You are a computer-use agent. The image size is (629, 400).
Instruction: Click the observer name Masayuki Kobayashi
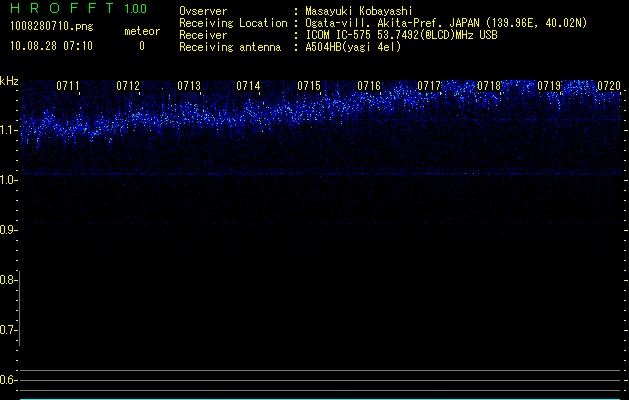coord(359,11)
